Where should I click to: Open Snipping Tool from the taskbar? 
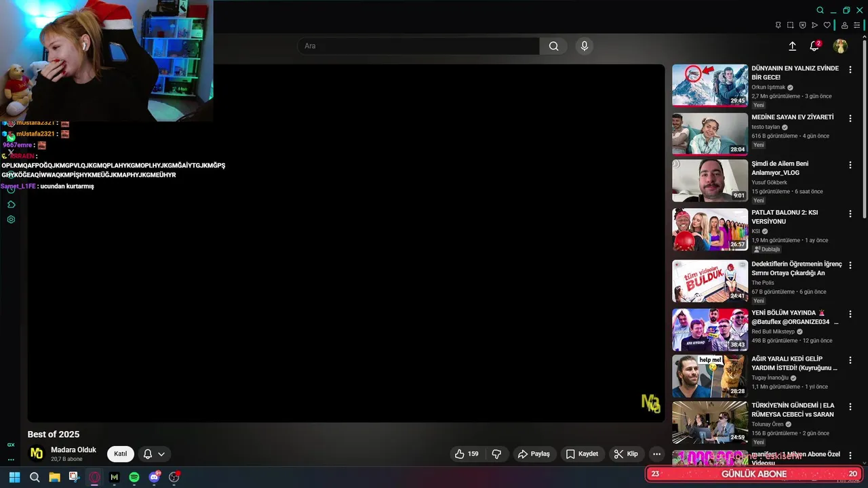(74, 477)
